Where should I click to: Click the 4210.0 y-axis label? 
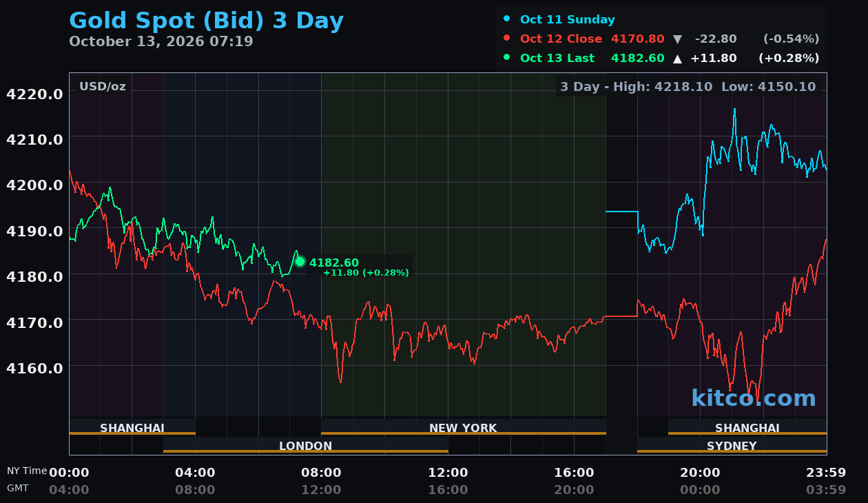(34, 139)
